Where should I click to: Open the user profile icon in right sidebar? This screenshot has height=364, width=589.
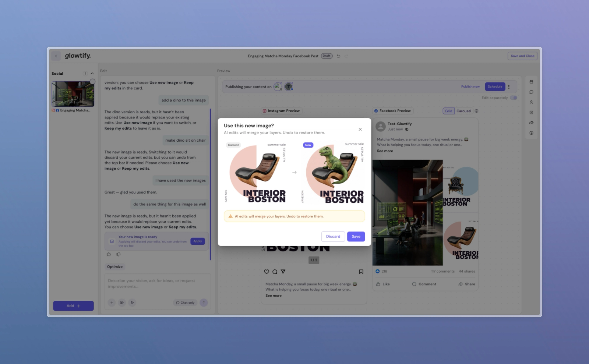(x=531, y=102)
